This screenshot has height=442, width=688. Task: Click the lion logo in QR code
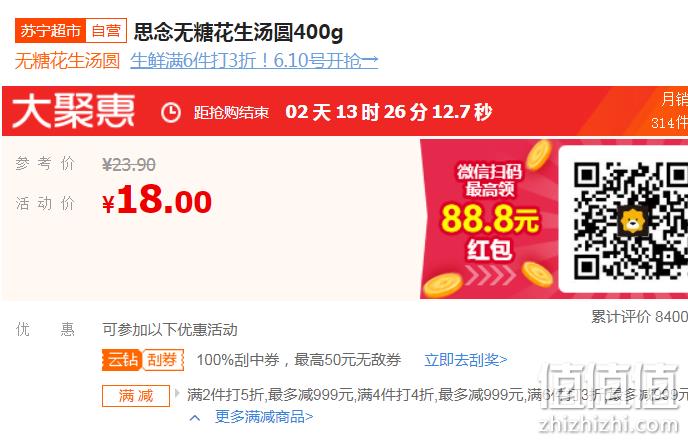(632, 221)
